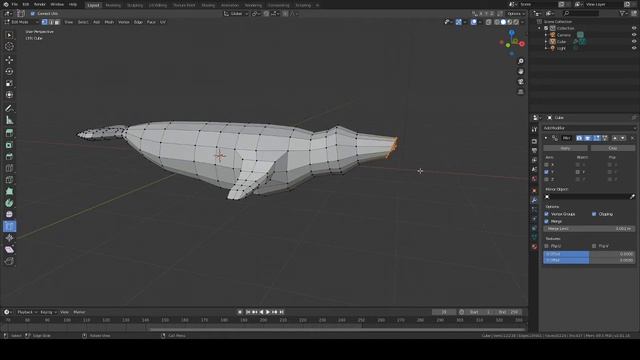Activate the Spin tool
Image resolution: width=640 pixels, height=360 pixels.
click(9, 203)
